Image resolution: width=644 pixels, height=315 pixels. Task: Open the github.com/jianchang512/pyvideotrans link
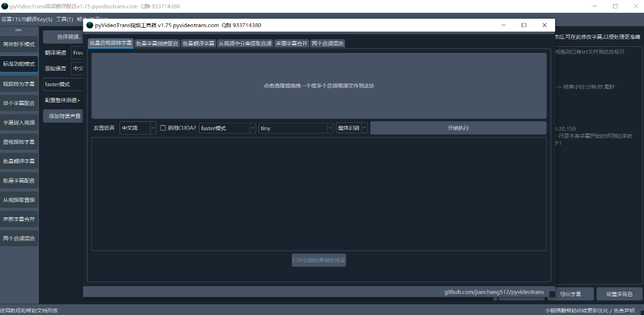pos(494,292)
